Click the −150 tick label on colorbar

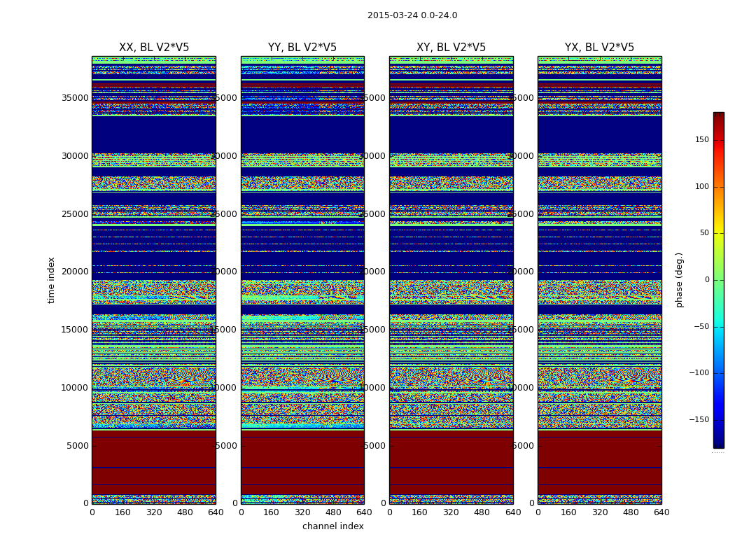tap(699, 419)
